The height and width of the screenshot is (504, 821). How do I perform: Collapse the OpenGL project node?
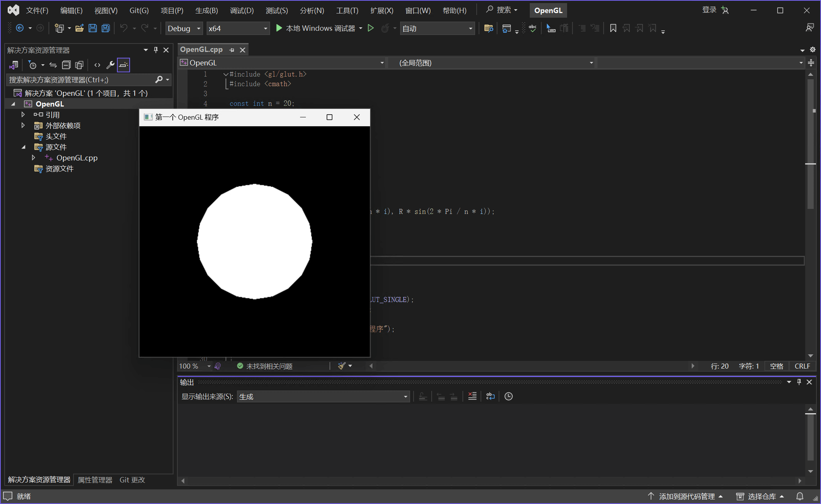13,104
